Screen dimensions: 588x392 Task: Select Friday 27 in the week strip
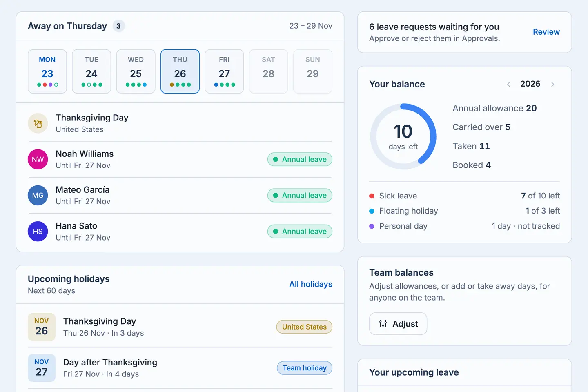click(224, 71)
